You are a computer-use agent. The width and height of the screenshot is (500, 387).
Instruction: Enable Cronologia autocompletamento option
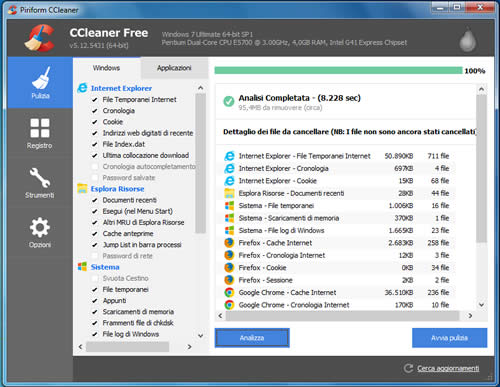coord(95,166)
